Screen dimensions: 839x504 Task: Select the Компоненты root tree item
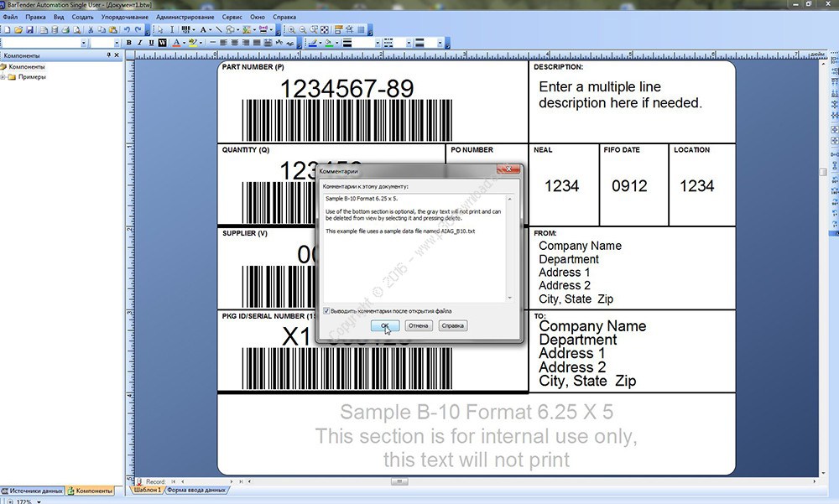coord(27,67)
